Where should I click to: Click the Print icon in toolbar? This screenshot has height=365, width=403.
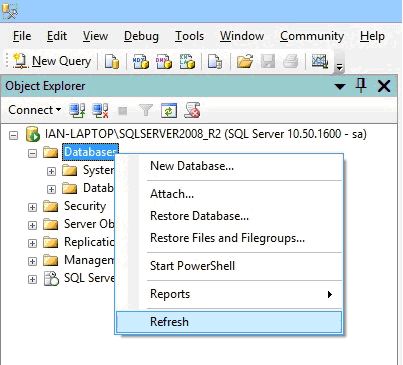290,61
